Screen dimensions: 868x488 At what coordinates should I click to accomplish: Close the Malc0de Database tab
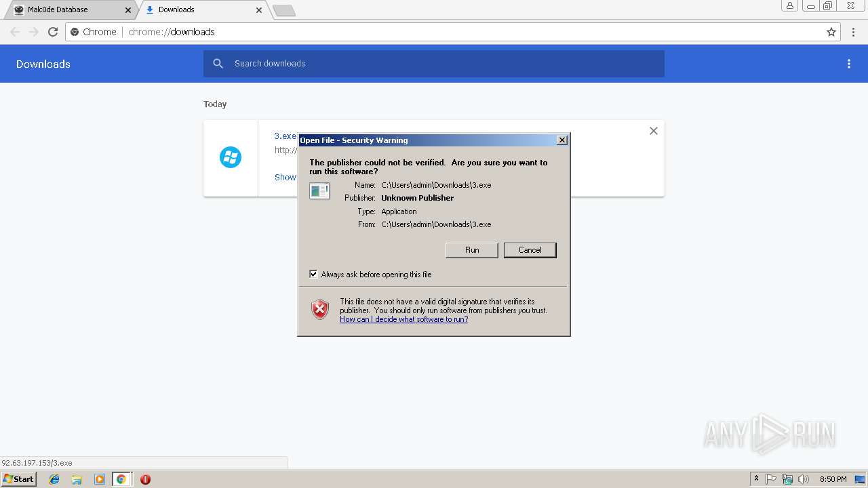coord(129,10)
